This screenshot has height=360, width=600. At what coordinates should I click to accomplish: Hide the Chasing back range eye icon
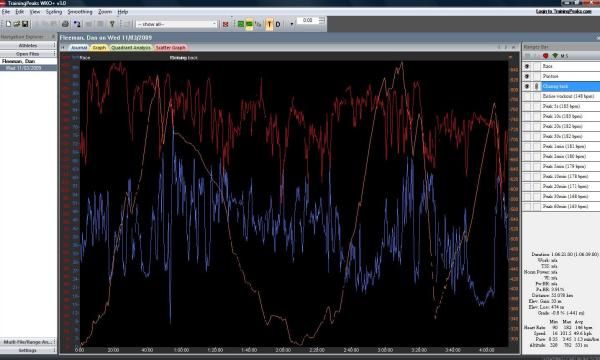click(527, 86)
